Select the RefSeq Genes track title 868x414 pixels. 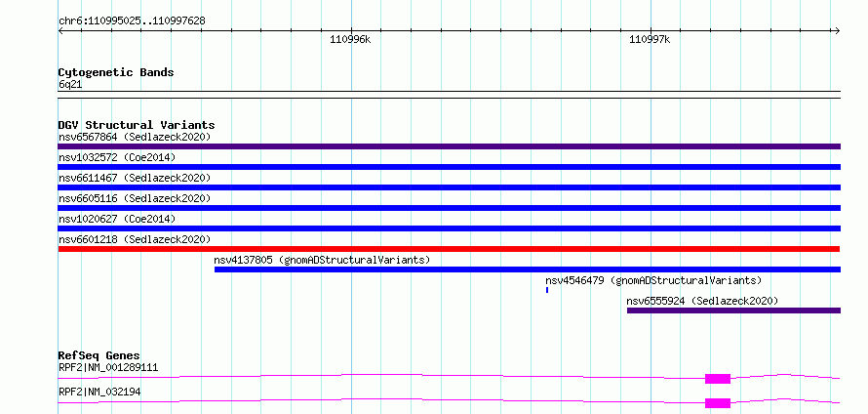click(99, 355)
